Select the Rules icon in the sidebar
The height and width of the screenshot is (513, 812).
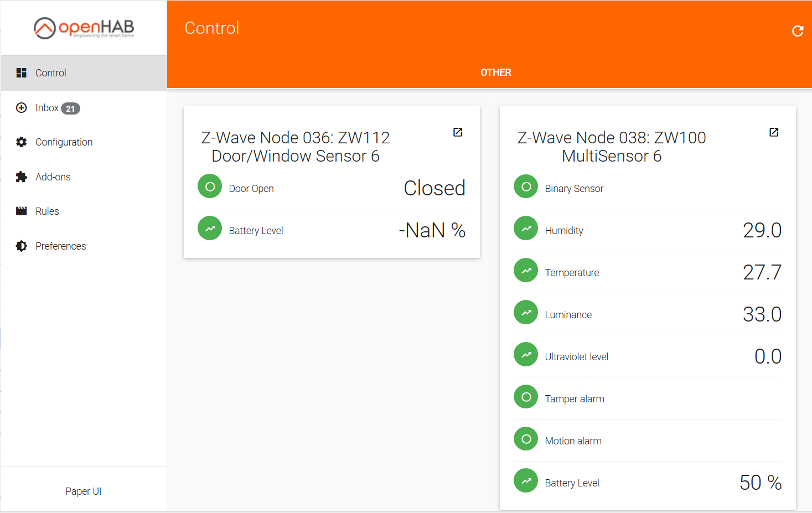pyautogui.click(x=21, y=211)
